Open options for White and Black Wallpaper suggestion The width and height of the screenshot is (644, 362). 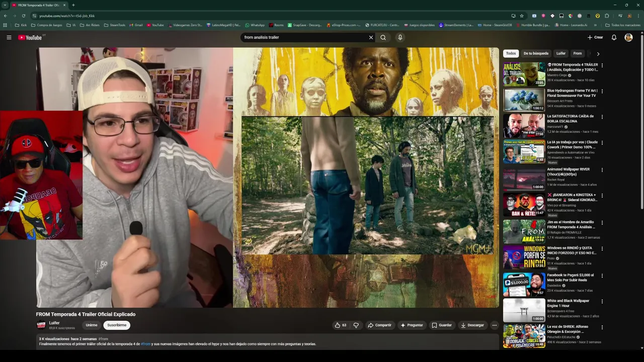(602, 301)
